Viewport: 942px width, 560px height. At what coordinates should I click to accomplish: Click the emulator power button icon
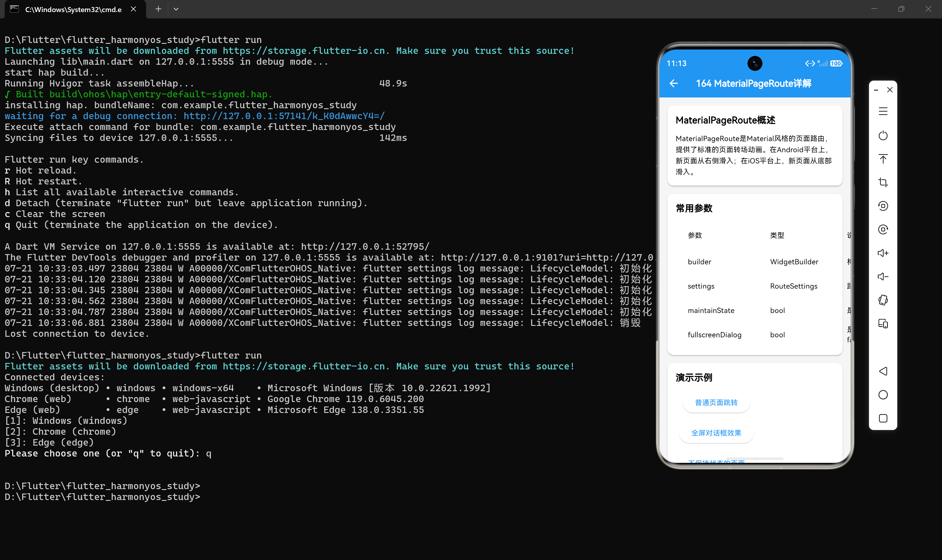(x=883, y=136)
